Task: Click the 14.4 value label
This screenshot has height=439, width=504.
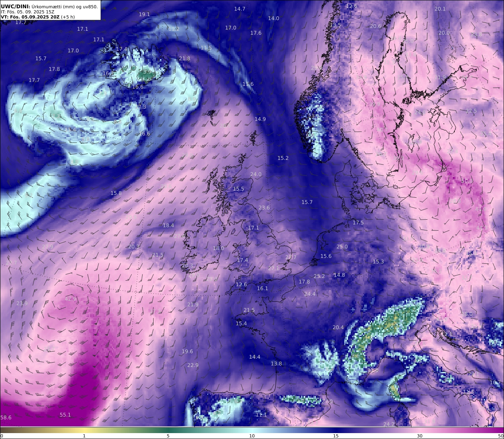Action: tap(255, 357)
